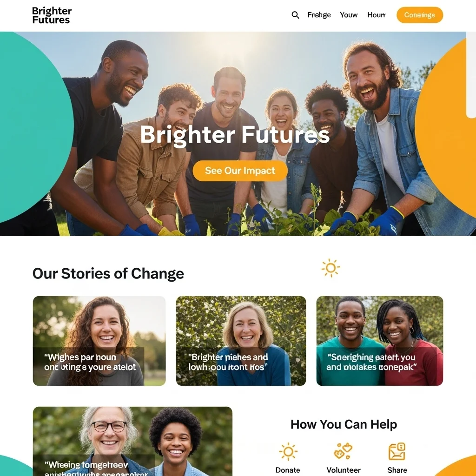The width and height of the screenshot is (476, 476).
Task: Open the story card with glasses woman
Action: pos(132,442)
